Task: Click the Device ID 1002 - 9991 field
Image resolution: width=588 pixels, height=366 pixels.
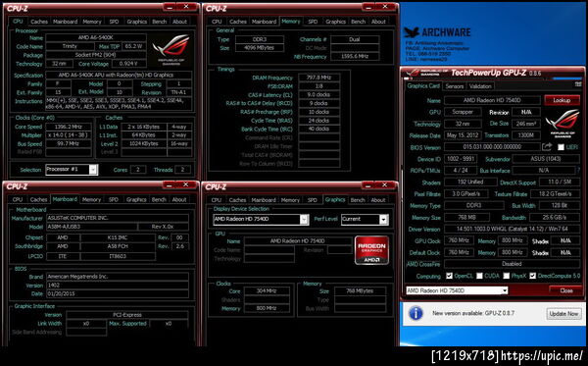Action: click(x=461, y=159)
